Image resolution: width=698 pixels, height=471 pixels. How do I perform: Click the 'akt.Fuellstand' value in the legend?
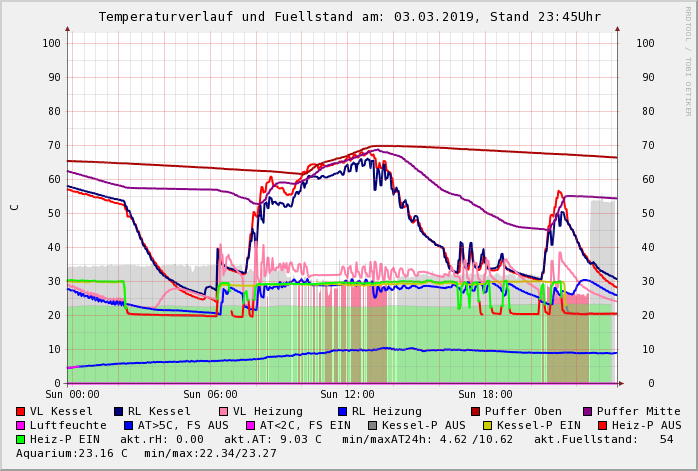tap(602, 439)
